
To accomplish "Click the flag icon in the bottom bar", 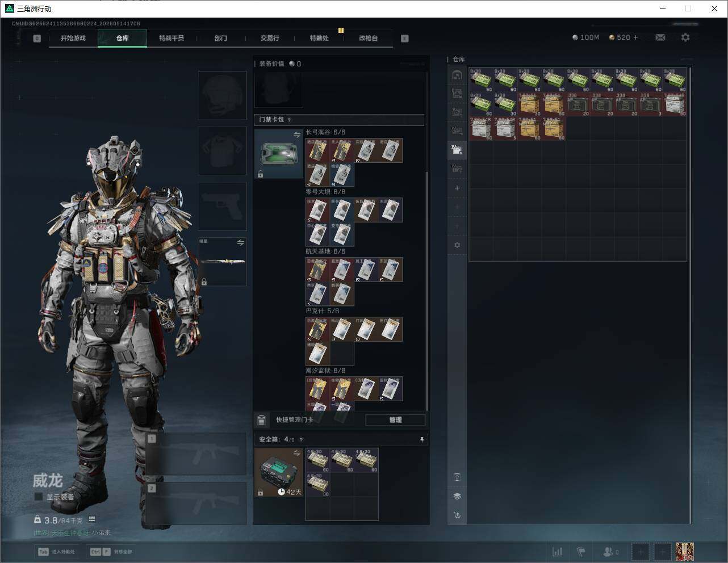I will pyautogui.click(x=581, y=552).
